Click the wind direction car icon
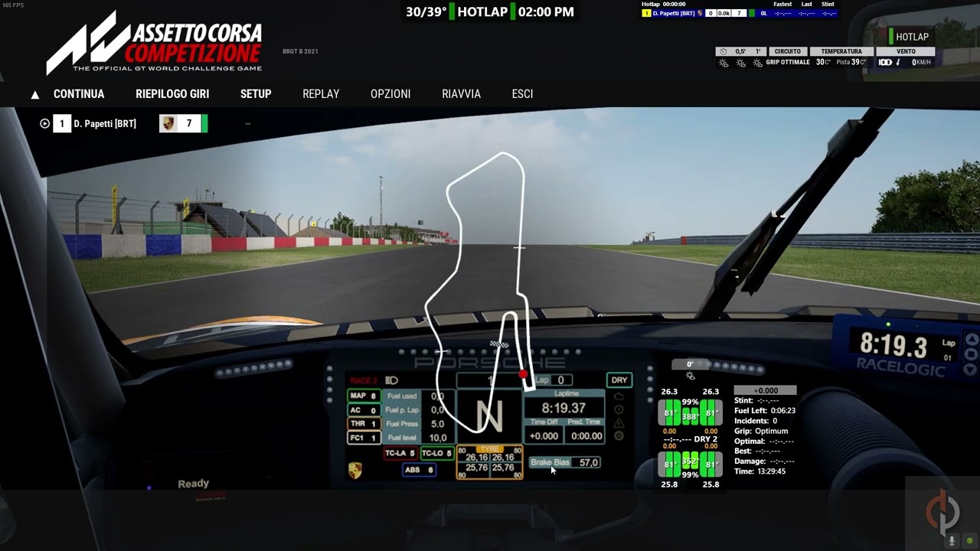980x551 pixels. [885, 62]
